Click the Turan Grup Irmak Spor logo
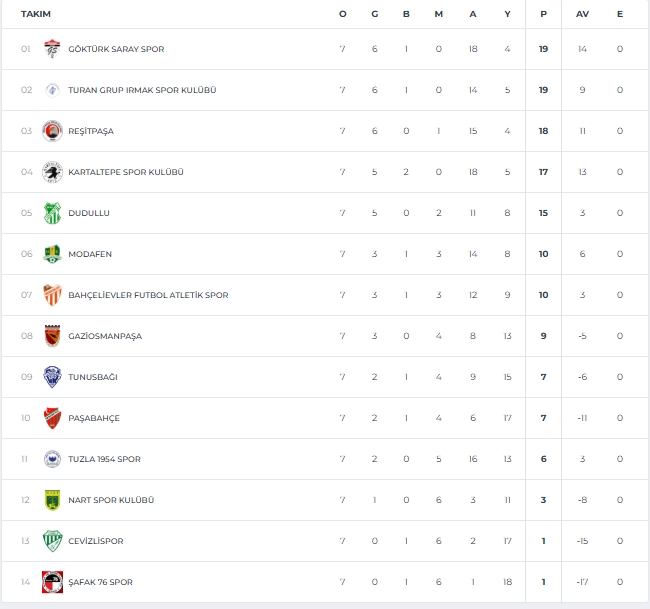Screen dimensions: 650x609 52,90
